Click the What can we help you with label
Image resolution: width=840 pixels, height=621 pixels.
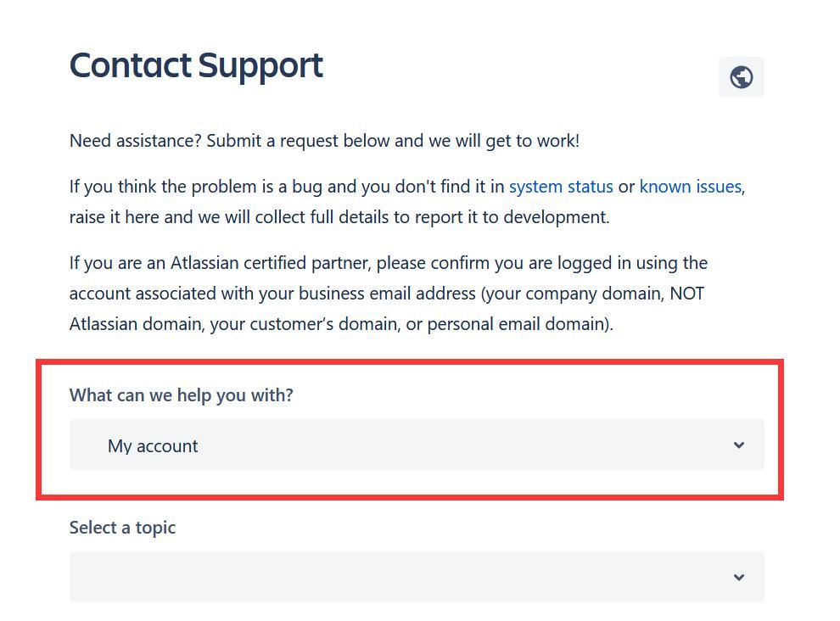(x=181, y=395)
